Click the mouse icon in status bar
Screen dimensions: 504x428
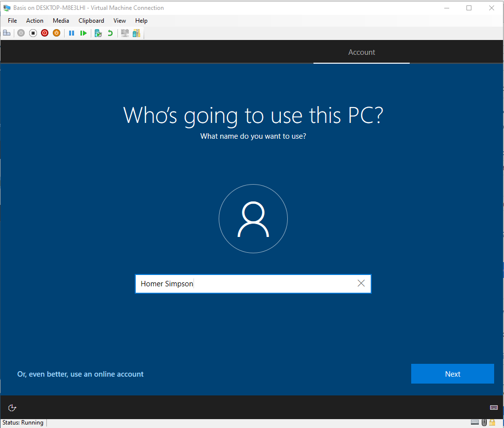pos(484,422)
